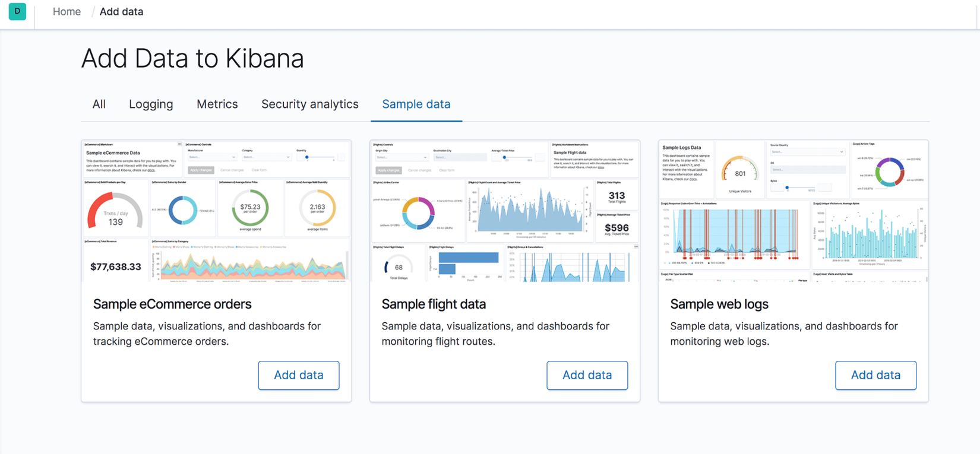Click the Sample web logs title

(719, 304)
